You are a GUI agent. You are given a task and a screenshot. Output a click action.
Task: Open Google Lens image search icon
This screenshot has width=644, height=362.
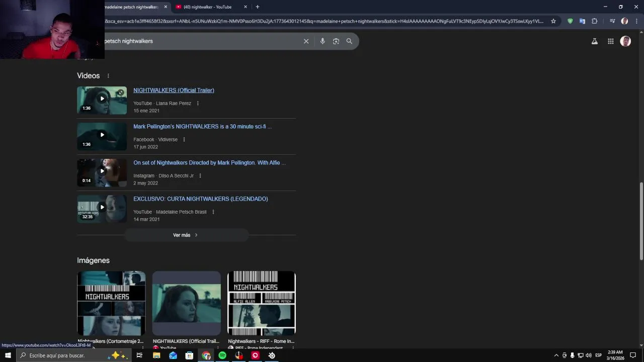click(336, 41)
